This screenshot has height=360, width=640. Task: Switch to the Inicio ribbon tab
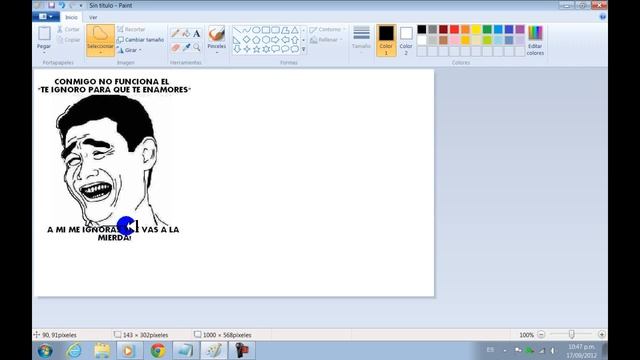tap(71, 17)
